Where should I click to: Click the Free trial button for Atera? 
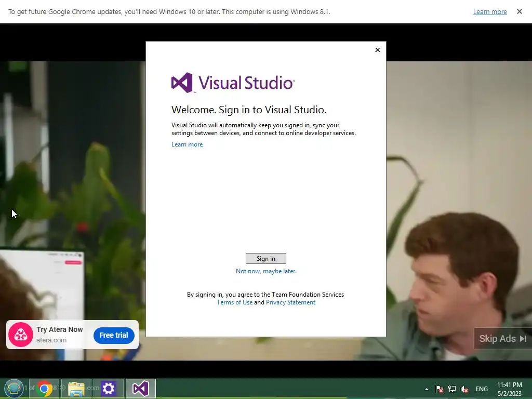(114, 335)
